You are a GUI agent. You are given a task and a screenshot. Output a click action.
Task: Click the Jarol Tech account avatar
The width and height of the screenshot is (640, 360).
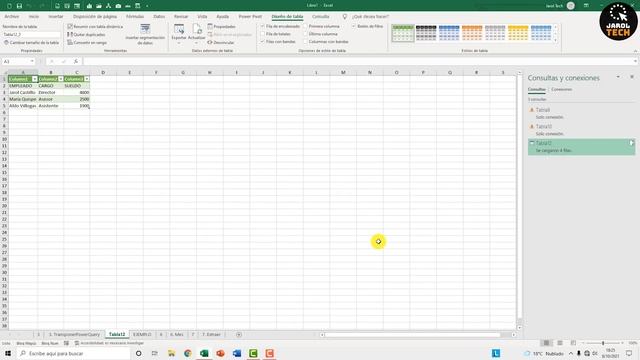[x=571, y=6]
